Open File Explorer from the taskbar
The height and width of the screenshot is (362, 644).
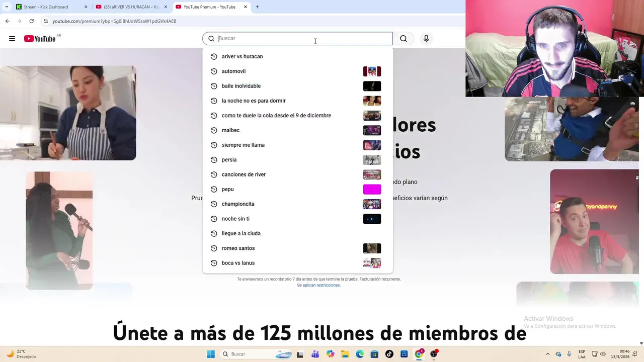[345, 354]
